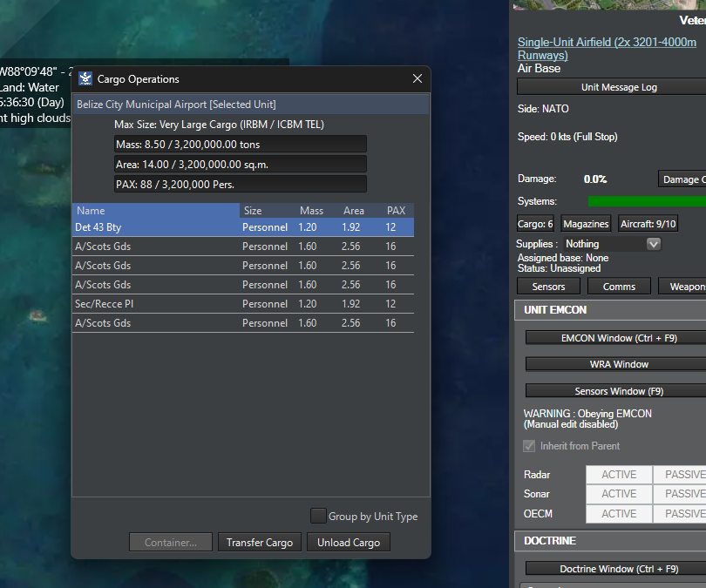Sort cargo list by PAX column
Image resolution: width=706 pixels, height=588 pixels.
397,211
